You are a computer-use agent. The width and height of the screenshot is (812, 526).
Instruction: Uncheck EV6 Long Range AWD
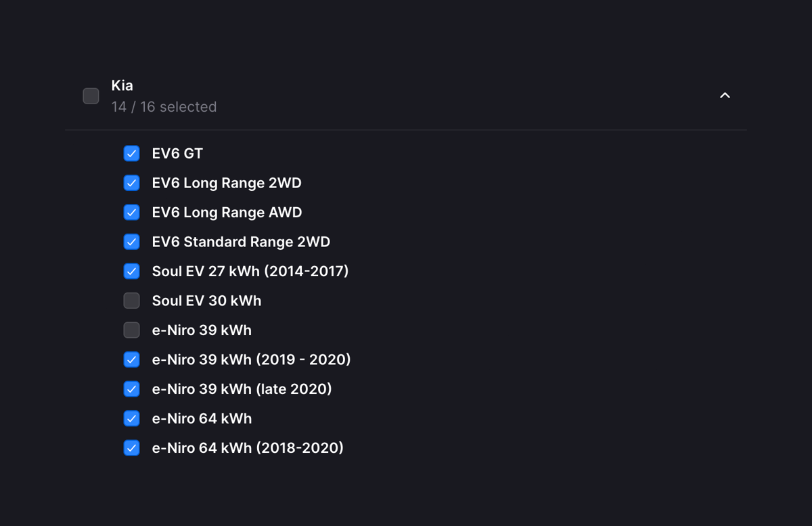[x=131, y=212]
